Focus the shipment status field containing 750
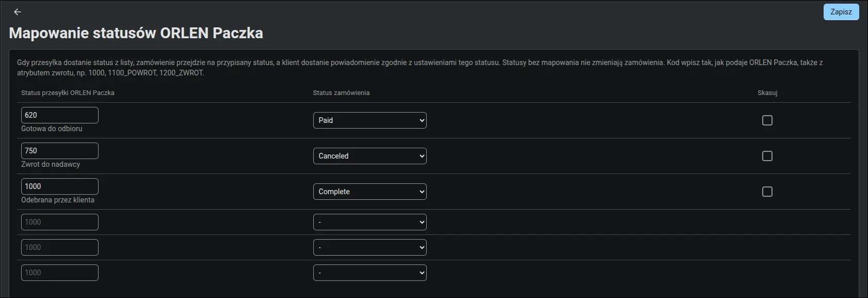Viewport: 868px width, 298px height. [60, 151]
